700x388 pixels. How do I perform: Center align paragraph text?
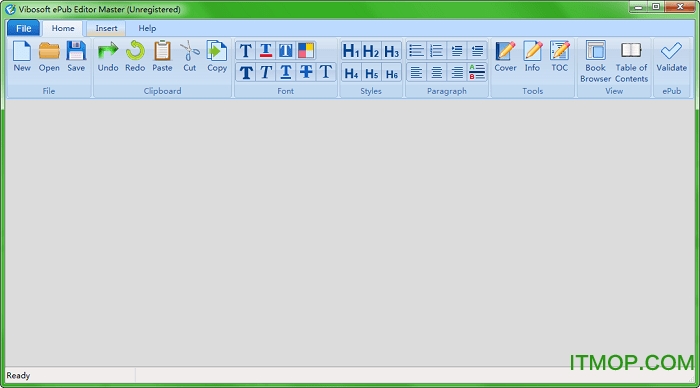pyautogui.click(x=436, y=72)
